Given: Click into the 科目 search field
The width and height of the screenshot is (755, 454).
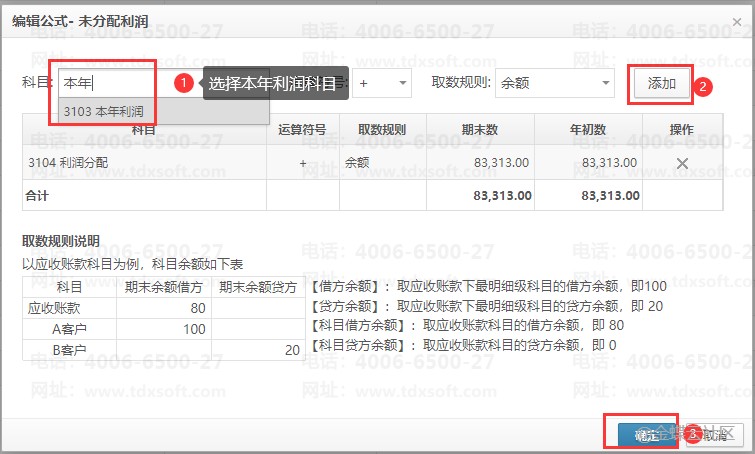Looking at the screenshot, I should [x=105, y=84].
